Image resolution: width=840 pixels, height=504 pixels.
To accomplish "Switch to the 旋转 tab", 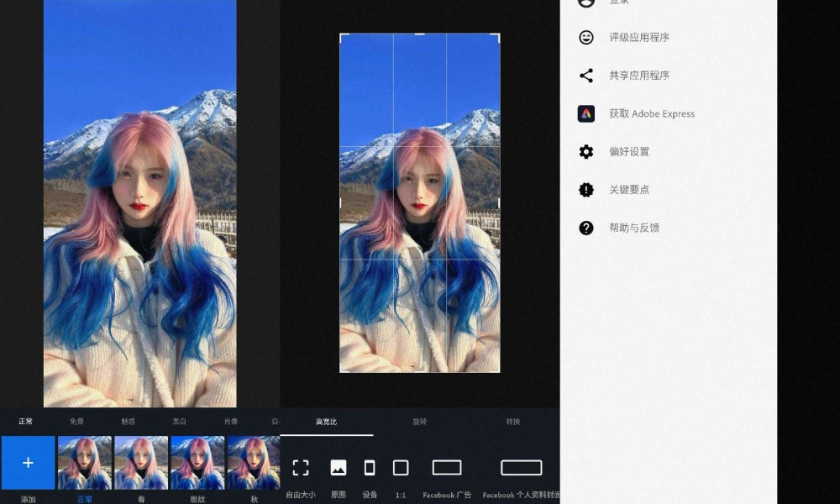I will click(x=420, y=422).
